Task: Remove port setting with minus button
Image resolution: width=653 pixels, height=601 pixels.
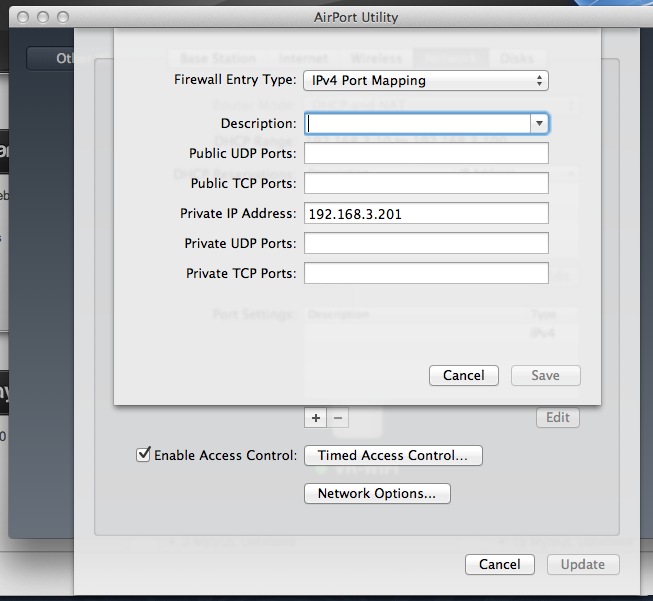Action: coord(338,418)
